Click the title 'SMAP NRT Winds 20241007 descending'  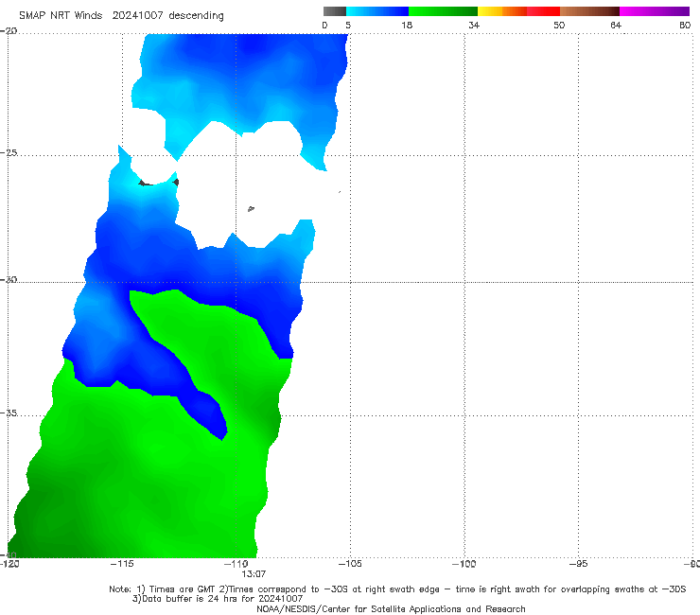(121, 15)
